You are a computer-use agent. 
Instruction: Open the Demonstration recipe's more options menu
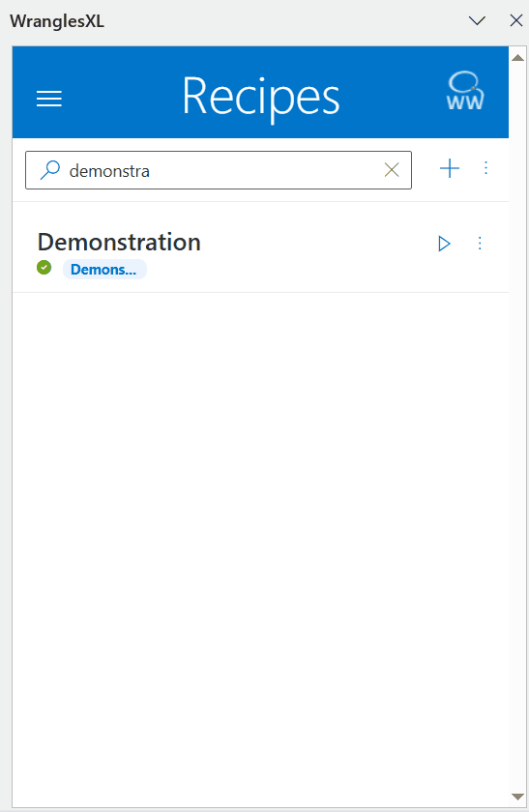(480, 244)
